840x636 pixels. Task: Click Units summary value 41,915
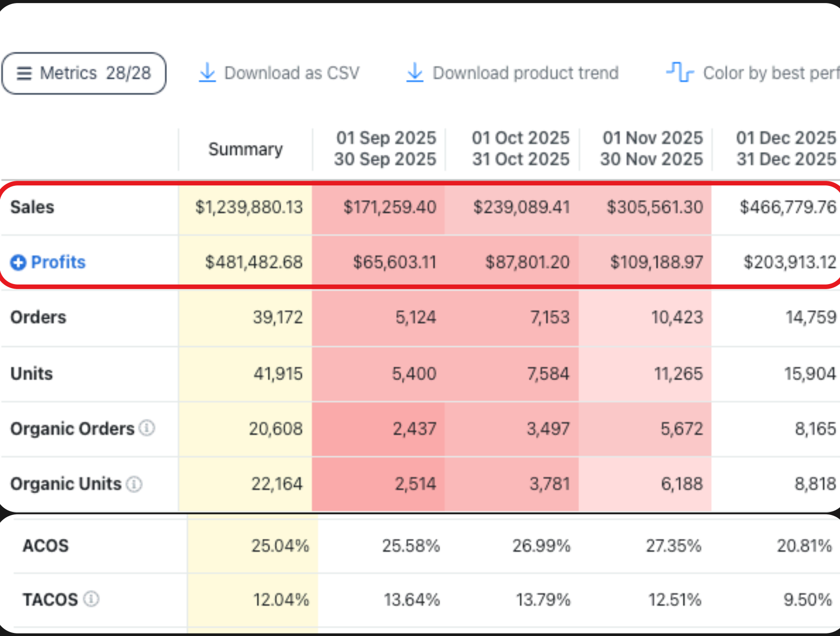(278, 374)
